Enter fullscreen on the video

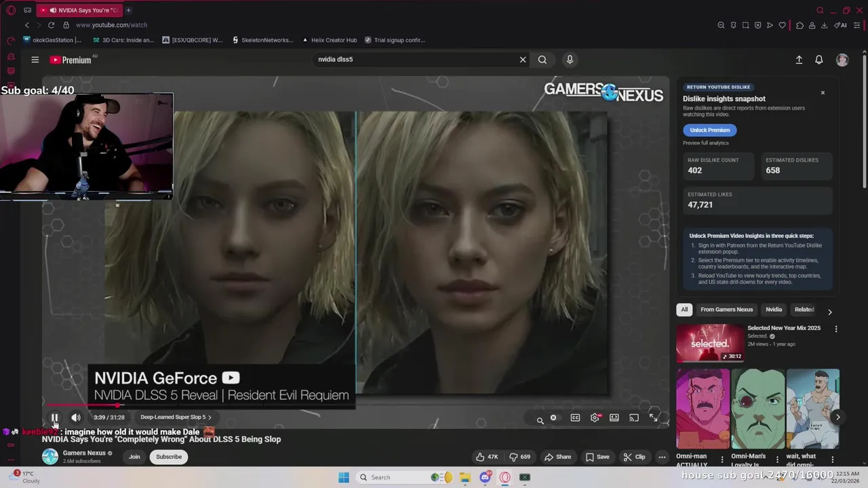tap(654, 418)
